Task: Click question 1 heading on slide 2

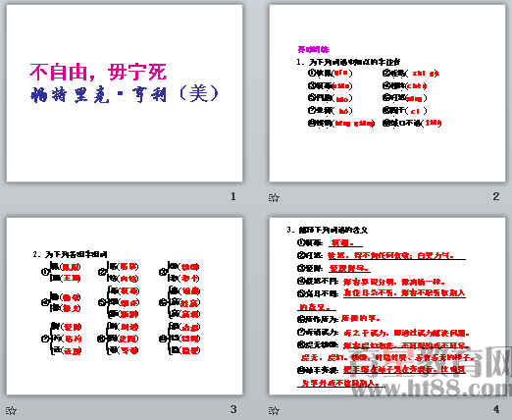Action: click(348, 62)
